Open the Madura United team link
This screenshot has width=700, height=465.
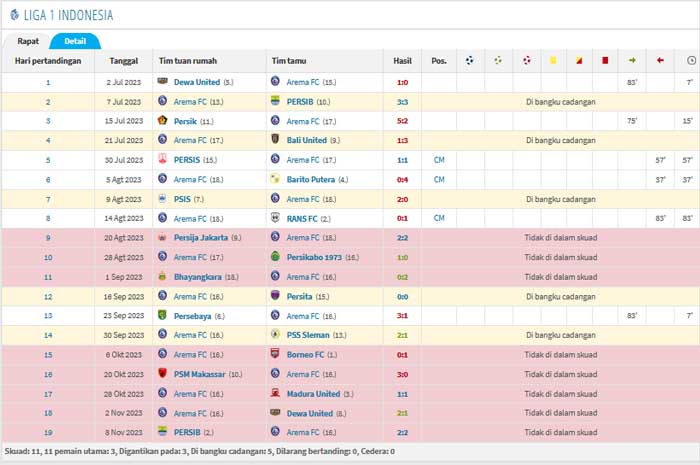pos(313,394)
